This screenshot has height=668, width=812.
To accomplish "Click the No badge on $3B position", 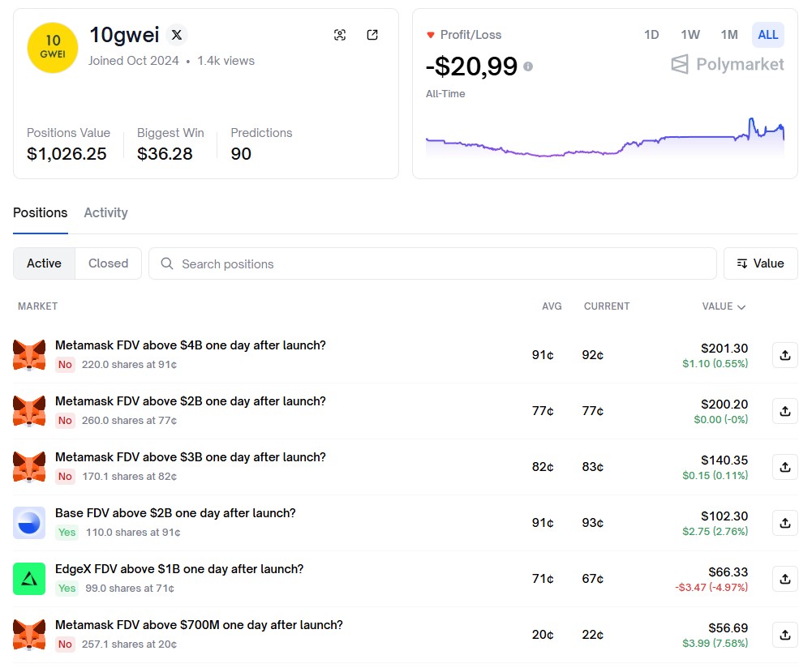I will tap(65, 476).
